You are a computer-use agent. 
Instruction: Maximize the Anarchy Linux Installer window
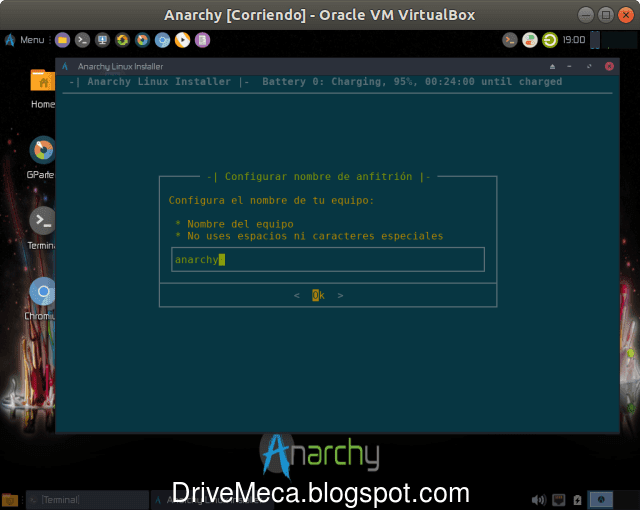point(589,67)
